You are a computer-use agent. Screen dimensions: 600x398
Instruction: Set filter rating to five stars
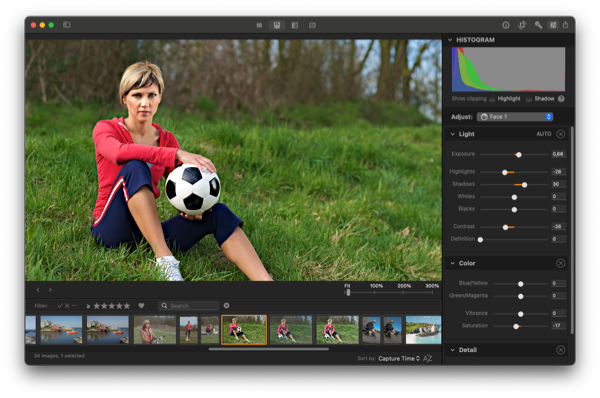[x=127, y=306]
